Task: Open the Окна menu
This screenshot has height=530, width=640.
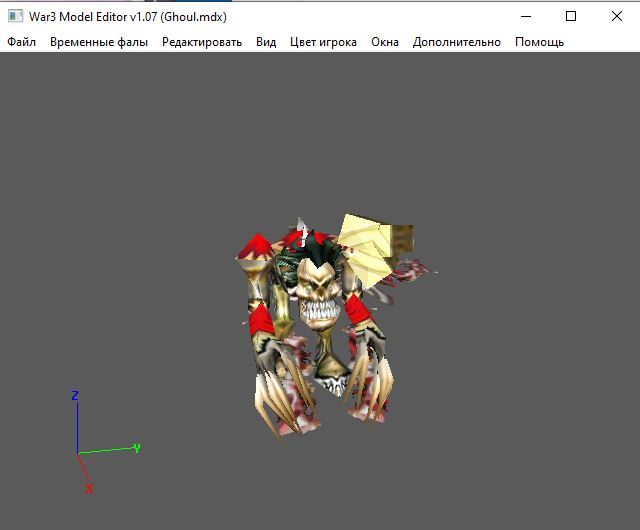Action: (x=385, y=42)
